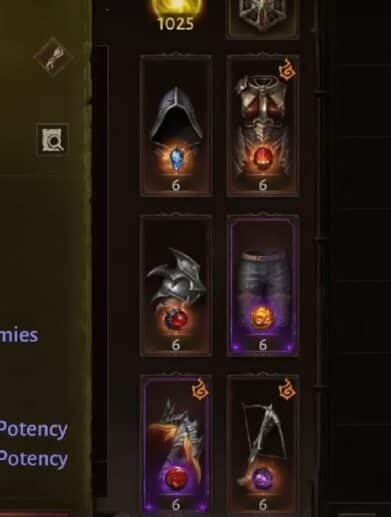The image size is (391, 517).
Task: Open the cage-shaped item slot at top
Action: tap(263, 17)
